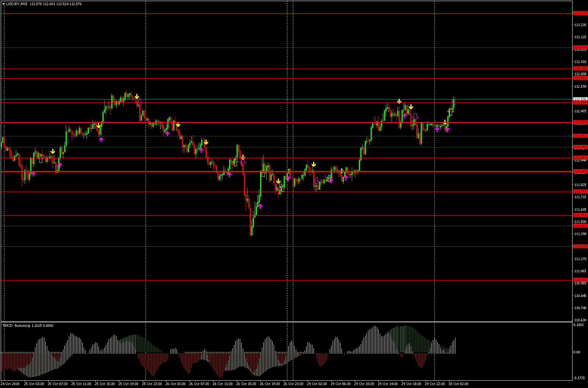Select the red 112.848 price level label
This screenshot has height=388, width=588.
coord(580,69)
